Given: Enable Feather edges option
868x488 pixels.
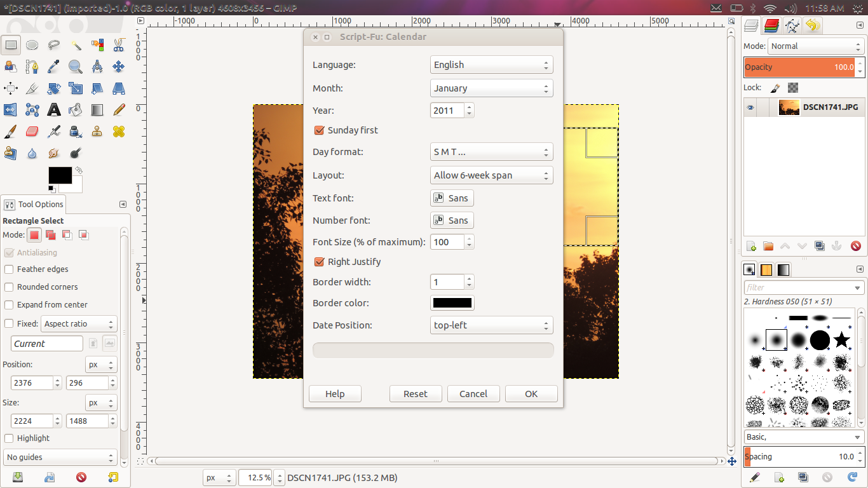Looking at the screenshot, I should click(x=9, y=269).
